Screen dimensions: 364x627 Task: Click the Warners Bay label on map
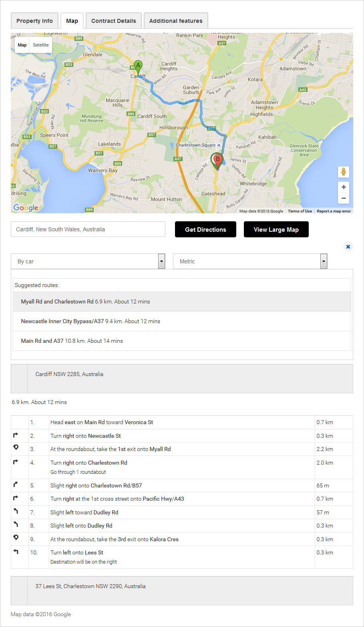(x=103, y=170)
